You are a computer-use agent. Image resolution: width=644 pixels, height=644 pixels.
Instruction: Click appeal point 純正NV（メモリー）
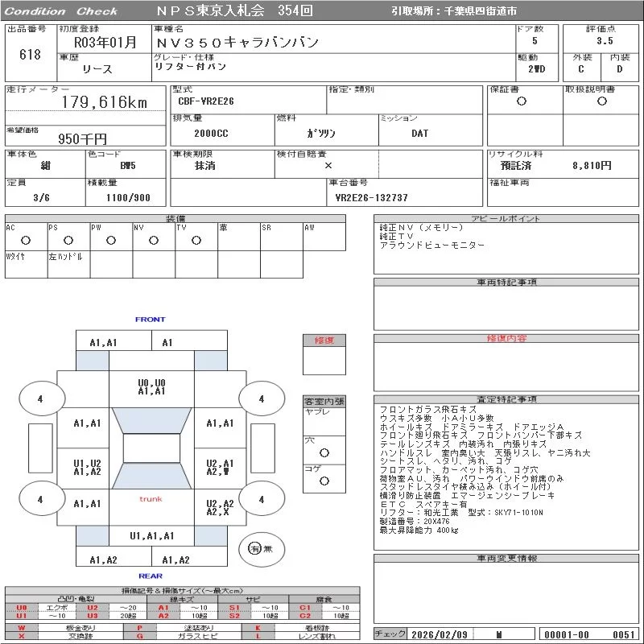pos(421,228)
